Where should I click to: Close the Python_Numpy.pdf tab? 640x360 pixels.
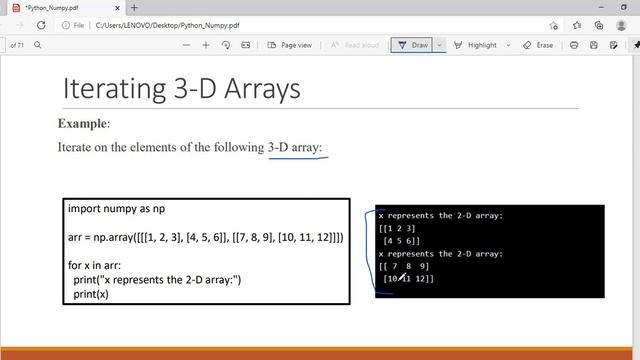pyautogui.click(x=117, y=8)
